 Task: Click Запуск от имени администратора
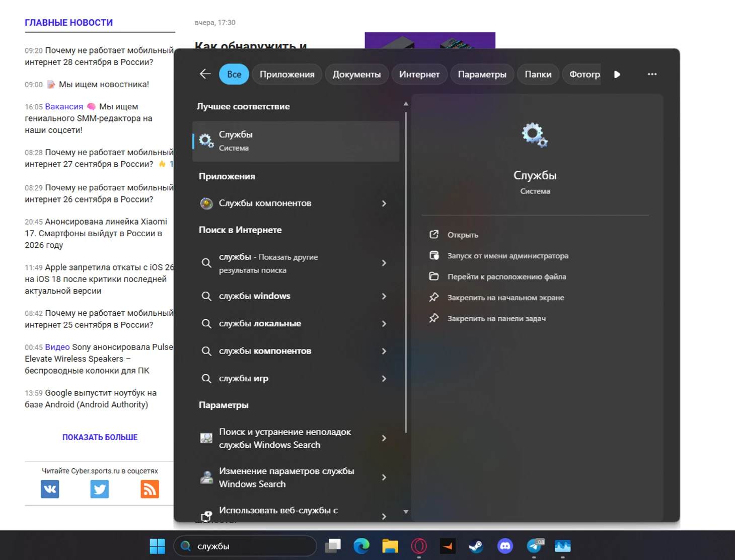point(507,256)
